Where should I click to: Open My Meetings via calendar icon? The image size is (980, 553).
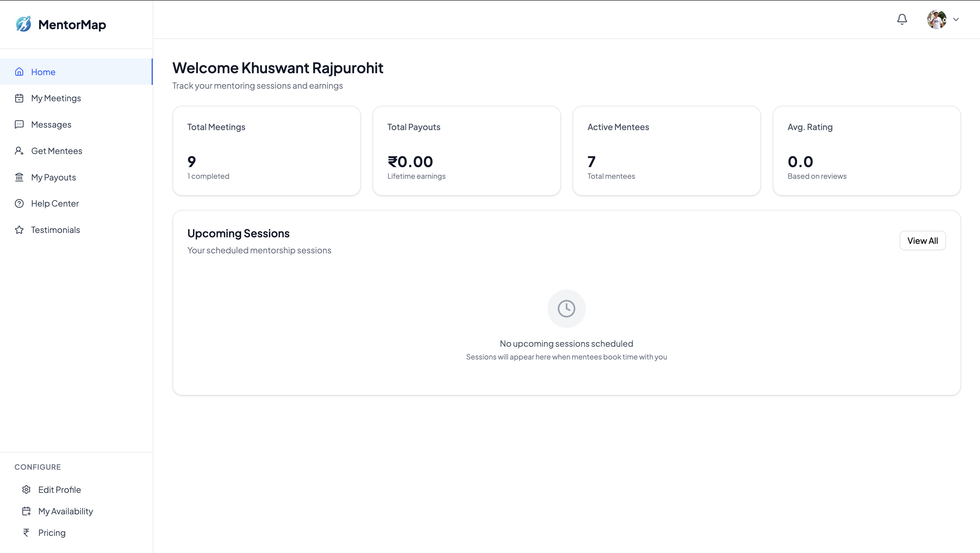point(19,98)
